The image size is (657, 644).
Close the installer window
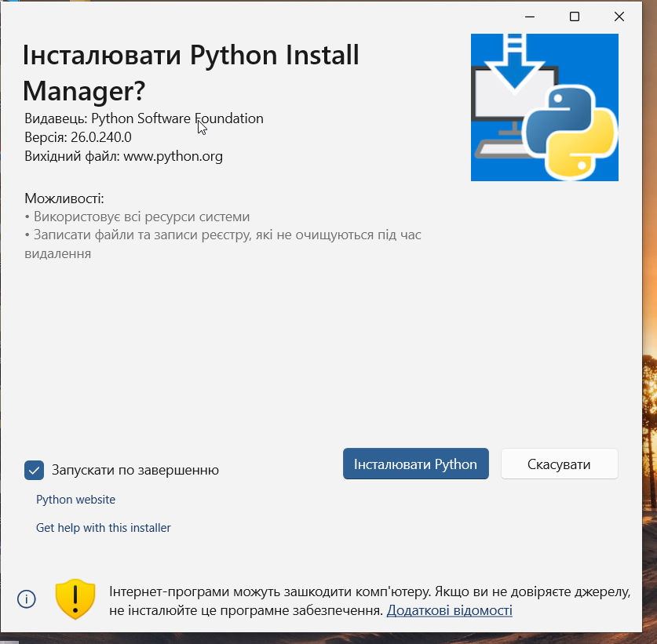(619, 16)
